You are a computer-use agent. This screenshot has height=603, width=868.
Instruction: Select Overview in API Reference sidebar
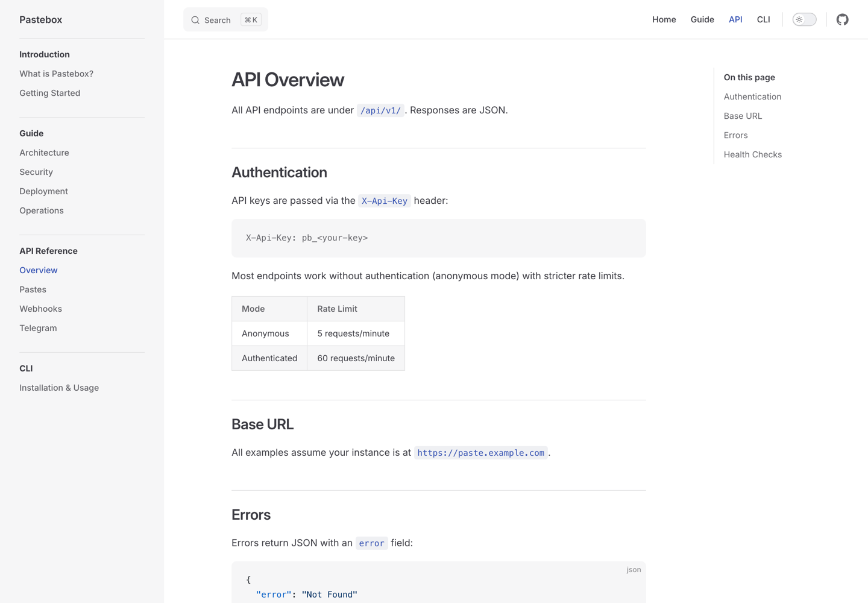click(x=38, y=270)
